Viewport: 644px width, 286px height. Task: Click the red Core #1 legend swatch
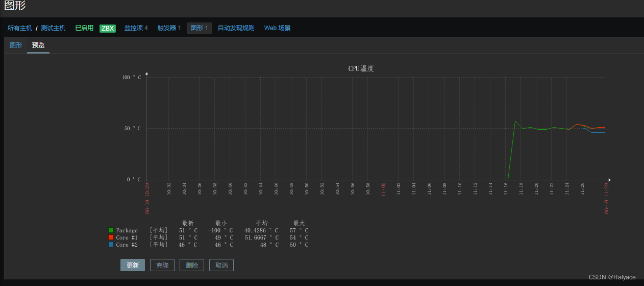pos(111,237)
